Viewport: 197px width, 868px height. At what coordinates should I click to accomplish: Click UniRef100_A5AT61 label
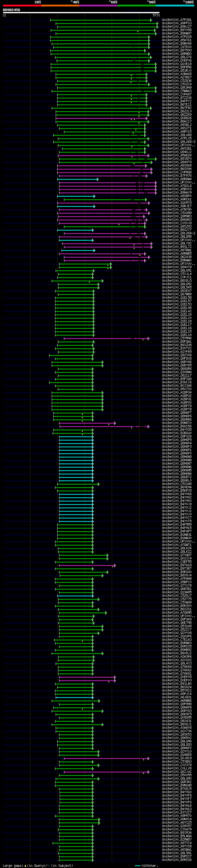pyautogui.click(x=177, y=40)
